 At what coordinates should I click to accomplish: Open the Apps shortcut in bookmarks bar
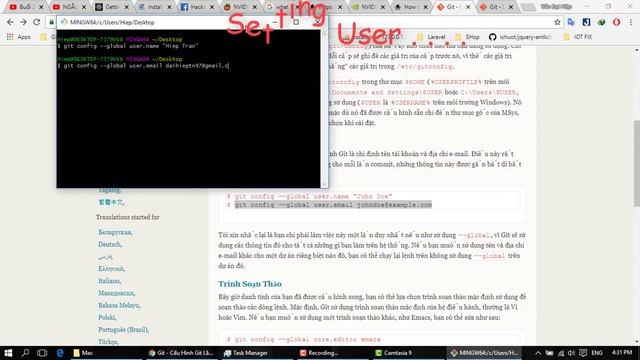(19, 37)
